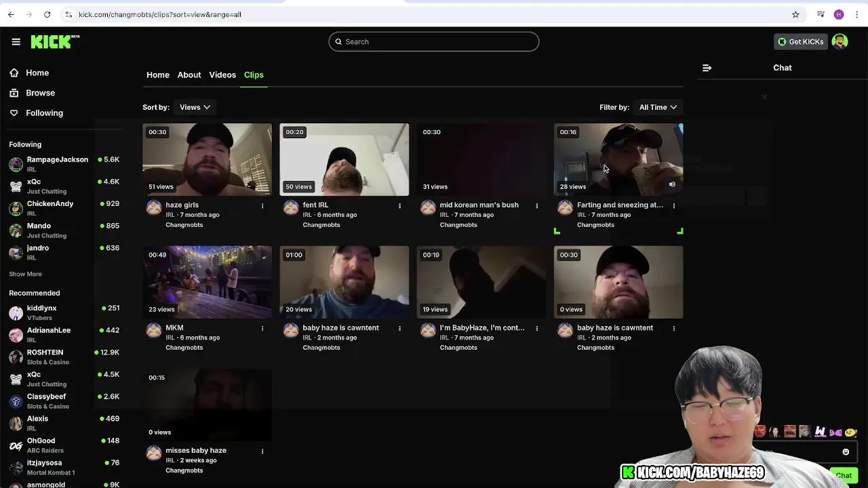Open jandro in the Following list
The width and height of the screenshot is (868, 488).
click(x=64, y=253)
